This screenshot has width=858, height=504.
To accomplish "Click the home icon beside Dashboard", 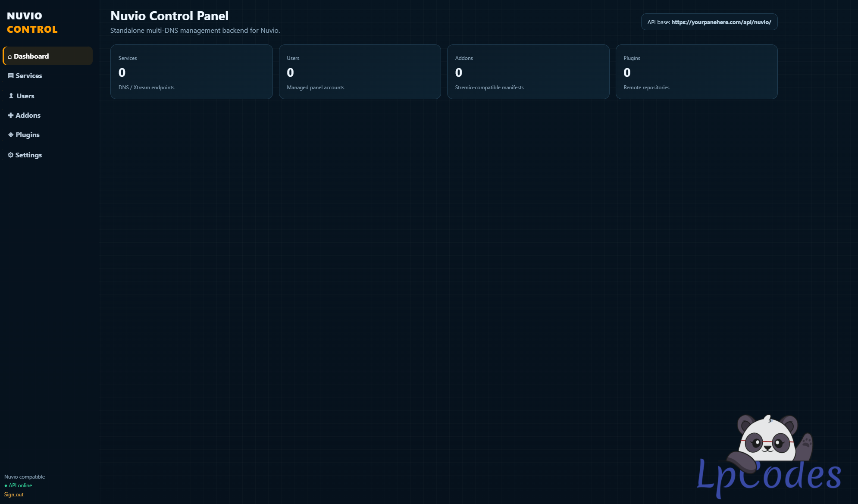I will click(x=10, y=56).
